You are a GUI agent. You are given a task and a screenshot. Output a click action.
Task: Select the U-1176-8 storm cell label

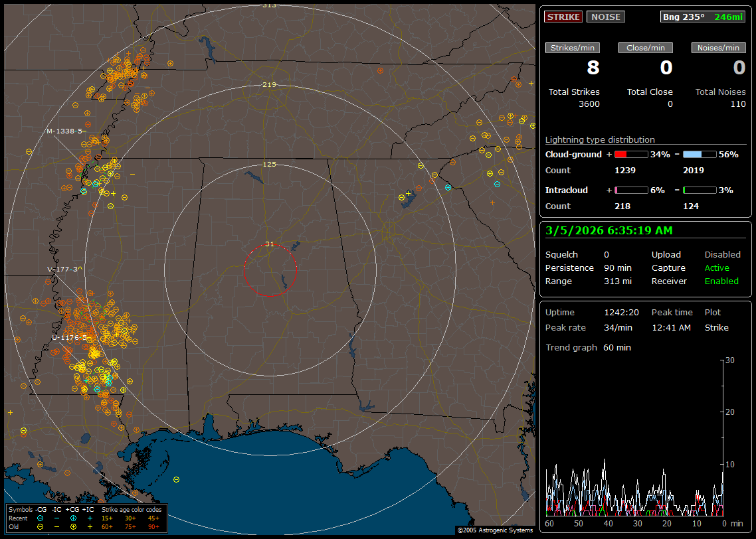69,338
